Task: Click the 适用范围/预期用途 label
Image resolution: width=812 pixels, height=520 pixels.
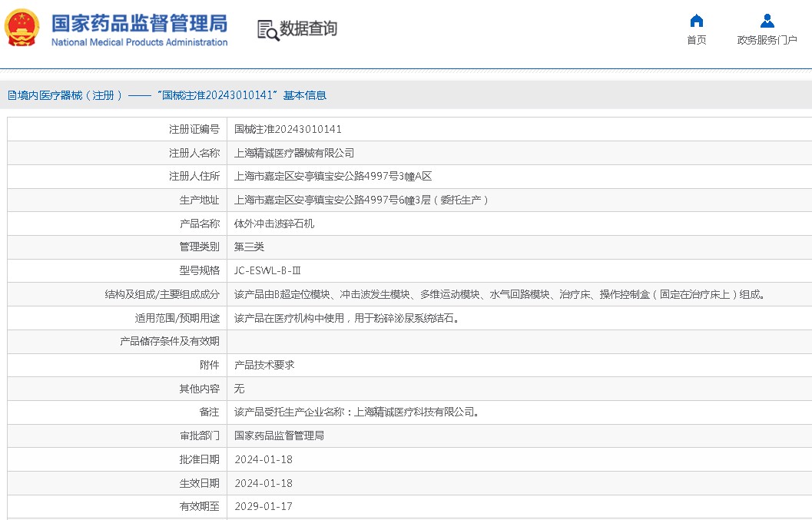Action: click(177, 318)
